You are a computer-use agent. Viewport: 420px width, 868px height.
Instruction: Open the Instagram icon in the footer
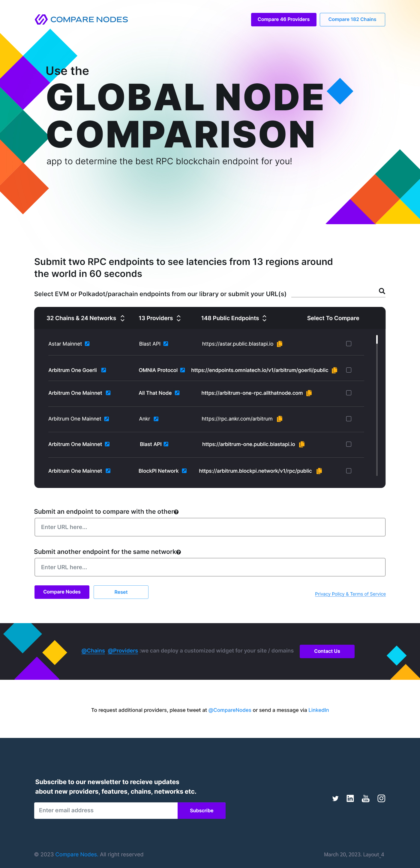pos(381,798)
